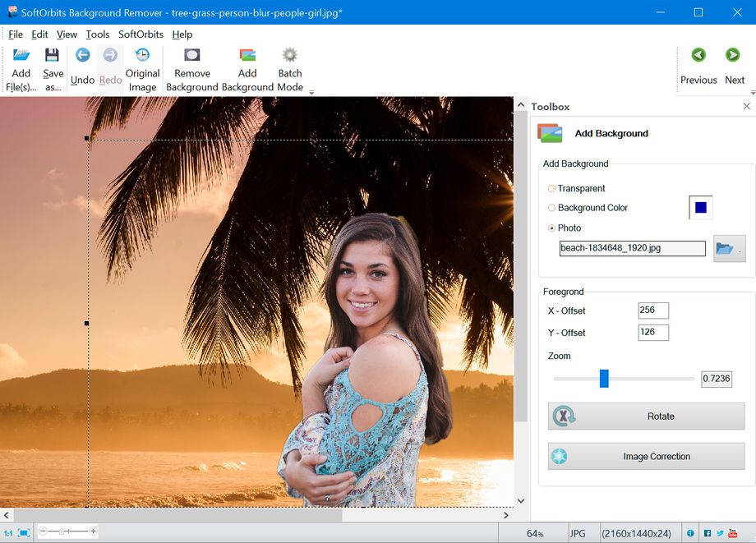Open the Tools menu
This screenshot has width=756, height=543.
(x=97, y=35)
